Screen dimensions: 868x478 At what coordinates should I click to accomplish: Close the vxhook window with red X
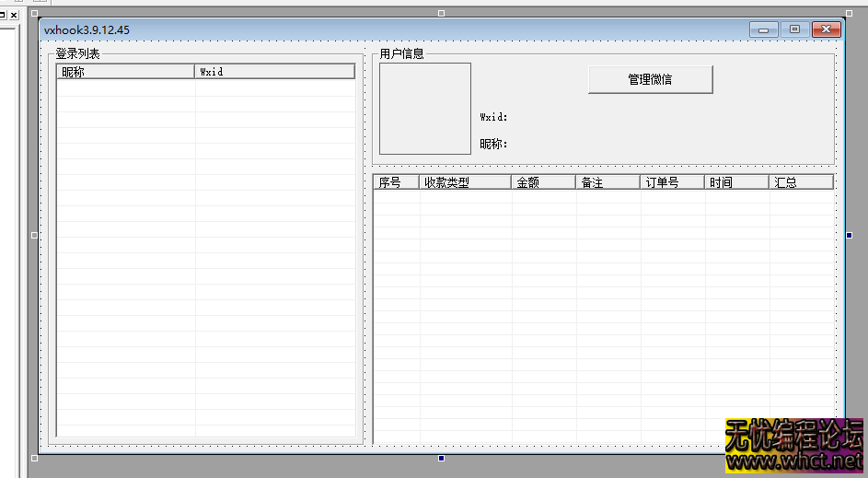[x=826, y=30]
